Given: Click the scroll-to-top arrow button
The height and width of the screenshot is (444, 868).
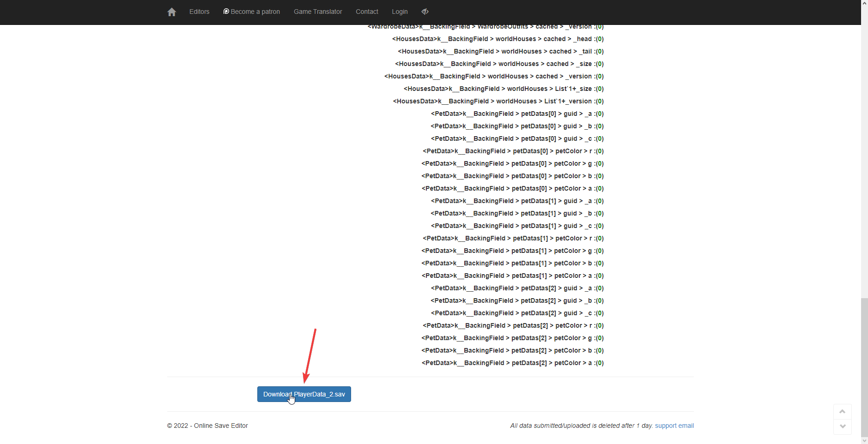Looking at the screenshot, I should pos(842,411).
